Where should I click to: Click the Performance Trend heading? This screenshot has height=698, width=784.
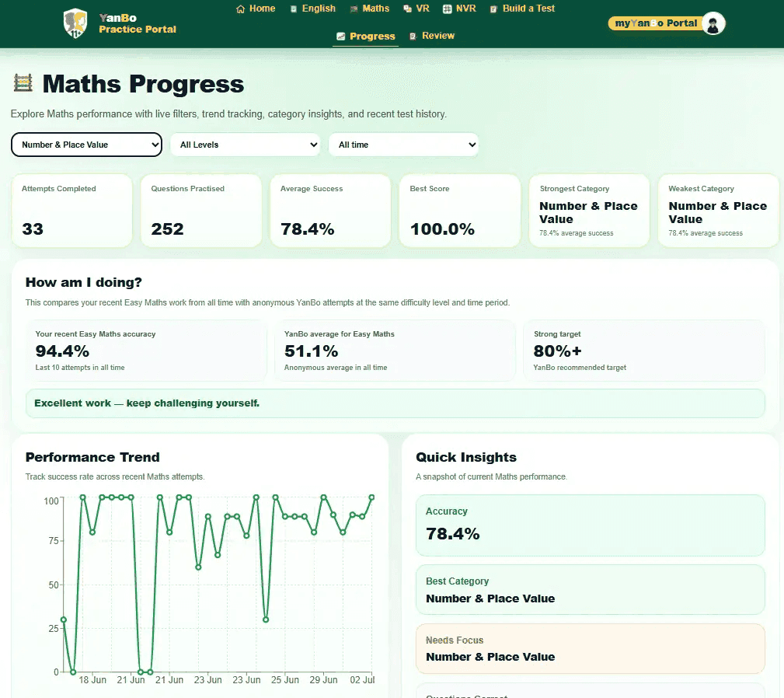pos(92,458)
